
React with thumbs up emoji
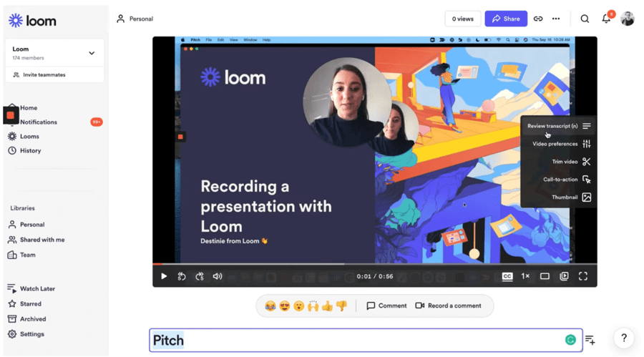tap(327, 306)
